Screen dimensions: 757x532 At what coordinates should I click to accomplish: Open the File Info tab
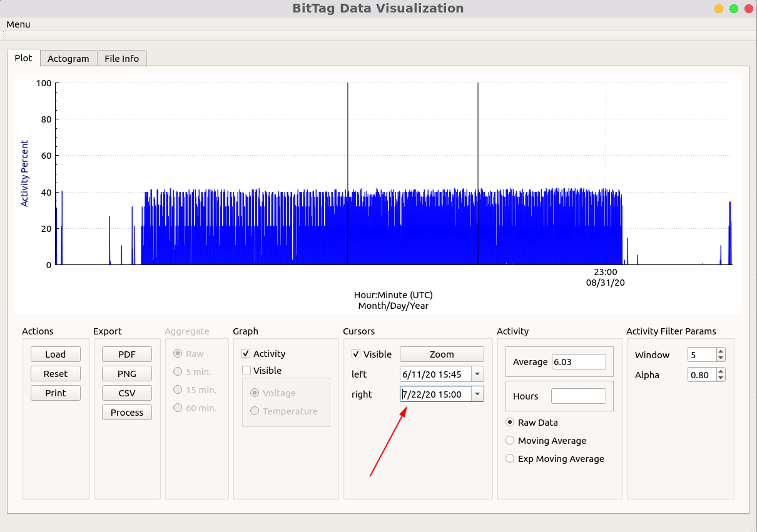pos(121,59)
